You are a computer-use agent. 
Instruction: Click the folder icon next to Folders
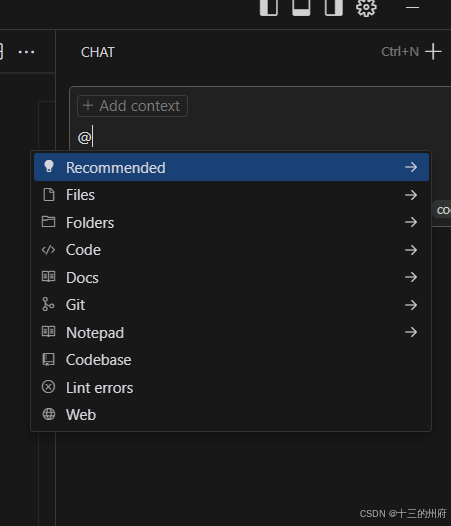coord(48,222)
